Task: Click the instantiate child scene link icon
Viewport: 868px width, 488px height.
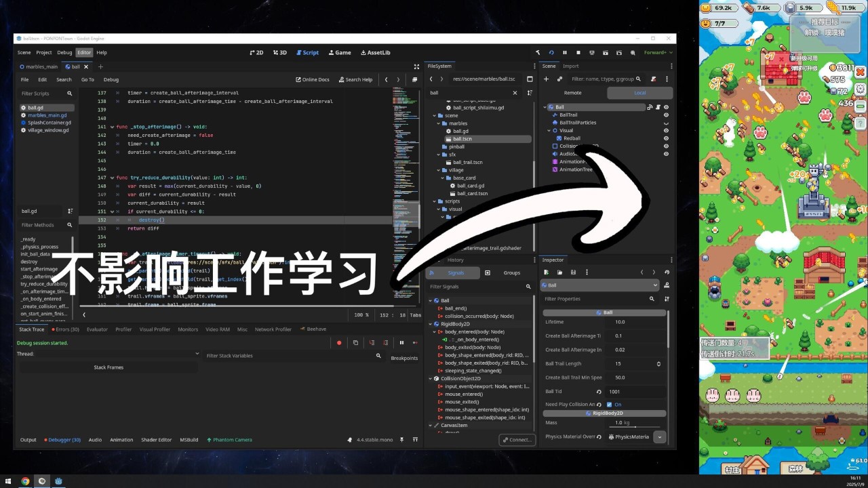Action: (559, 79)
